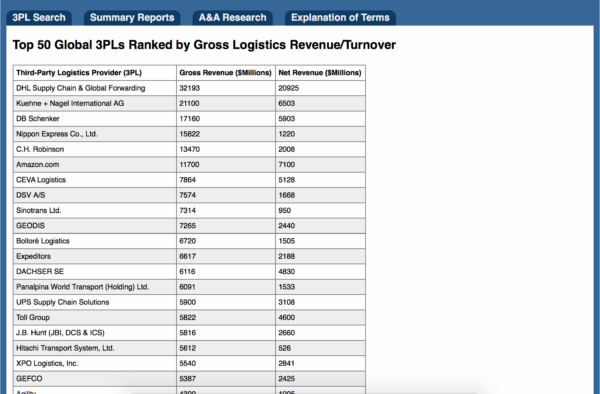600x394 pixels.
Task: Select net revenue value 2440
Action: click(287, 226)
